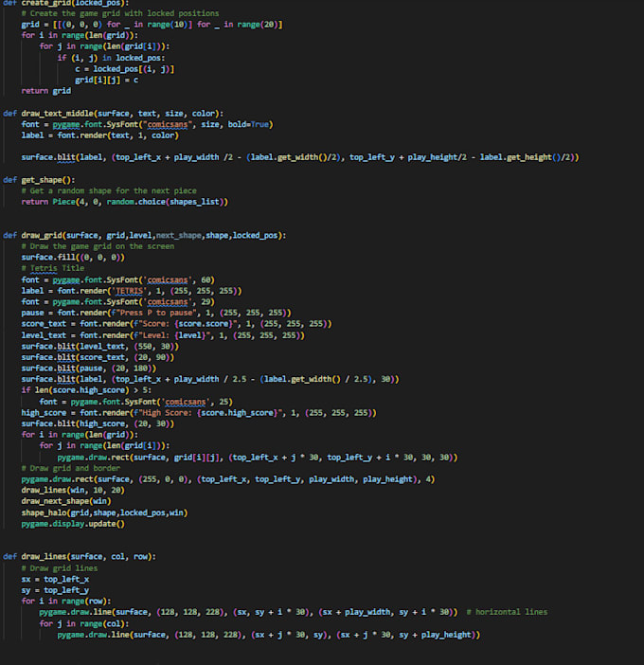
Task: Click comment '# Get a random shape for the next piece'
Action: point(109,190)
